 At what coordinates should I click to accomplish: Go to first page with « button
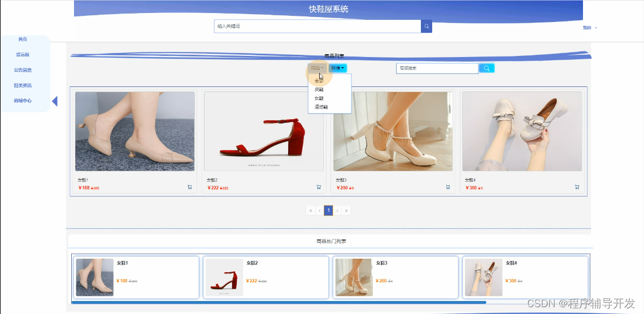(311, 211)
